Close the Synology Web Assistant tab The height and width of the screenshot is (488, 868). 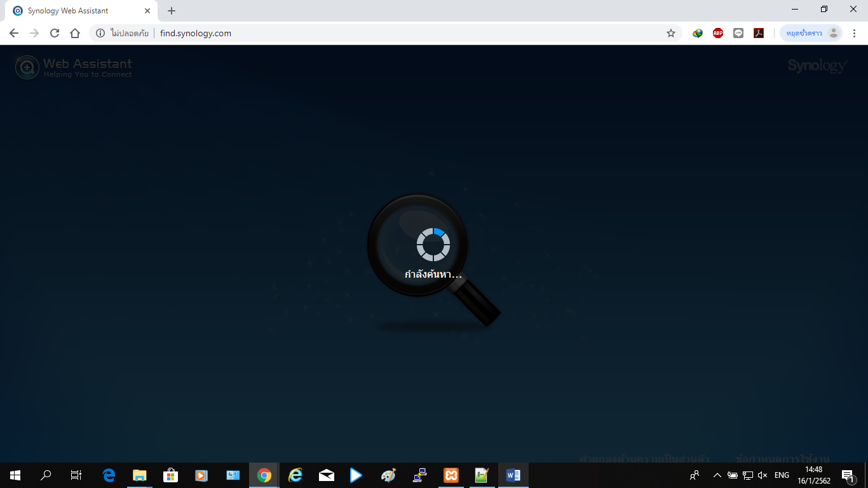(x=147, y=11)
